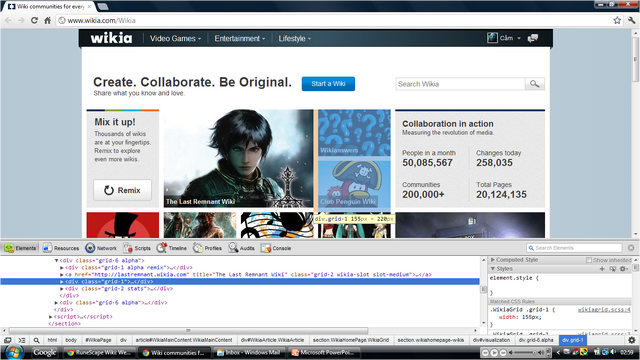Close DevTools with the round X button
The width and height of the screenshot is (640, 360).
tap(631, 248)
